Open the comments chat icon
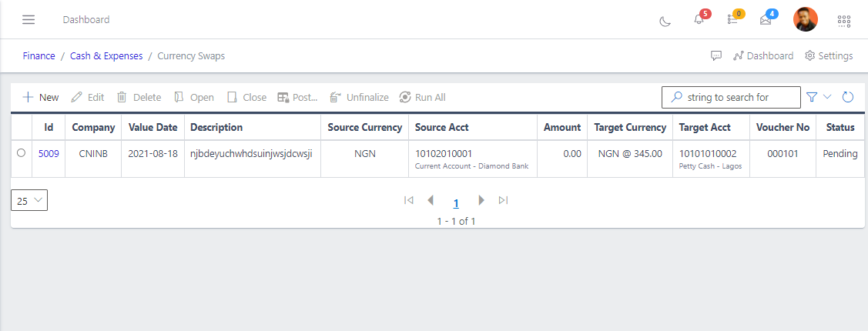Viewport: 868px width, 331px height. (x=716, y=56)
